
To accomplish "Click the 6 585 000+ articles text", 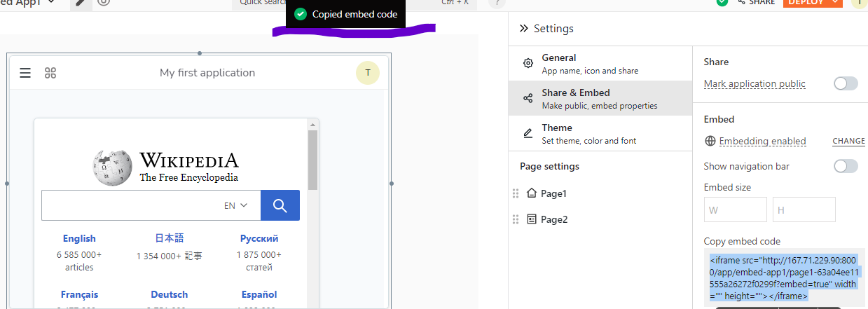I will pyautogui.click(x=79, y=261).
